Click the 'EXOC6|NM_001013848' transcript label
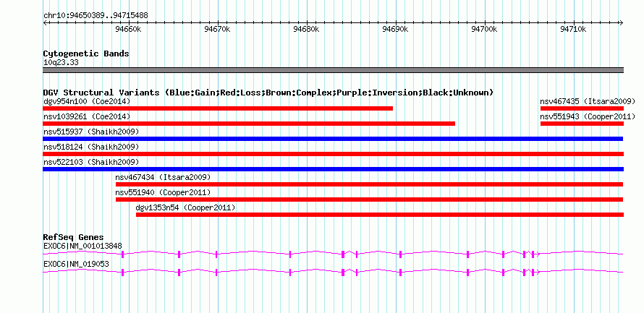This screenshot has width=644, height=313. (x=82, y=246)
